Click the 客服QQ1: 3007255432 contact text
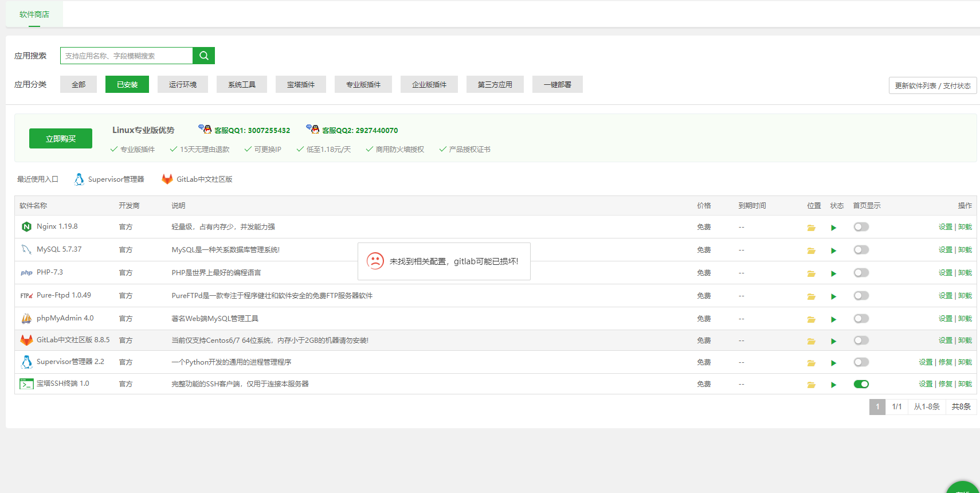 (252, 131)
